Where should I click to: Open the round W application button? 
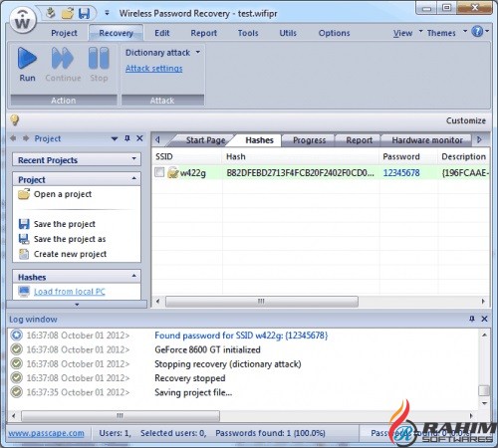click(x=22, y=20)
